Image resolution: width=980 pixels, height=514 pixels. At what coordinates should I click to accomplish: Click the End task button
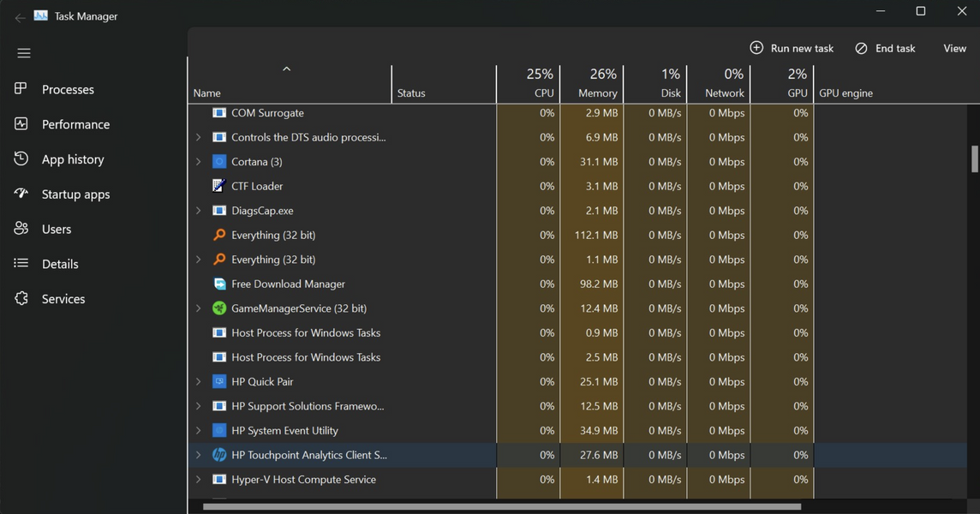pos(885,49)
